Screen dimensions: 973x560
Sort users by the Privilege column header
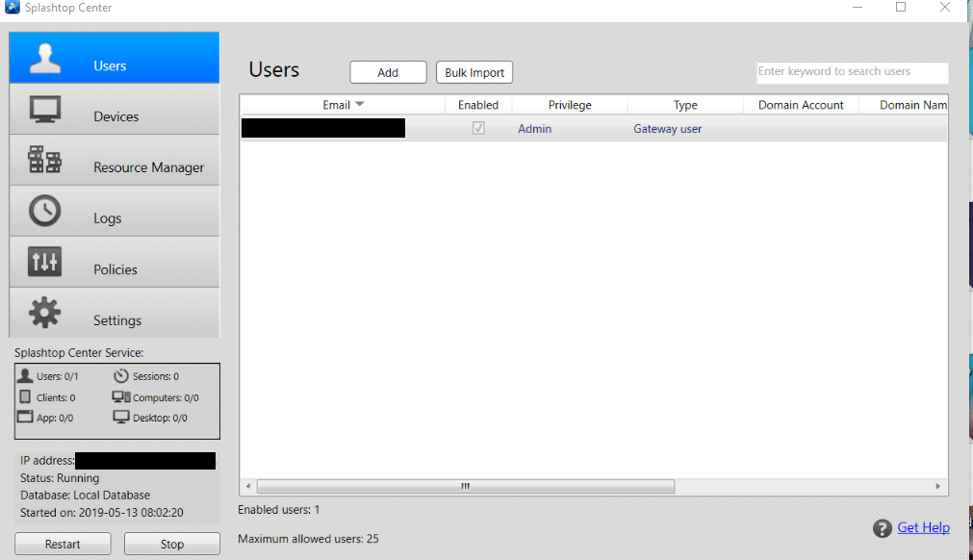[570, 105]
